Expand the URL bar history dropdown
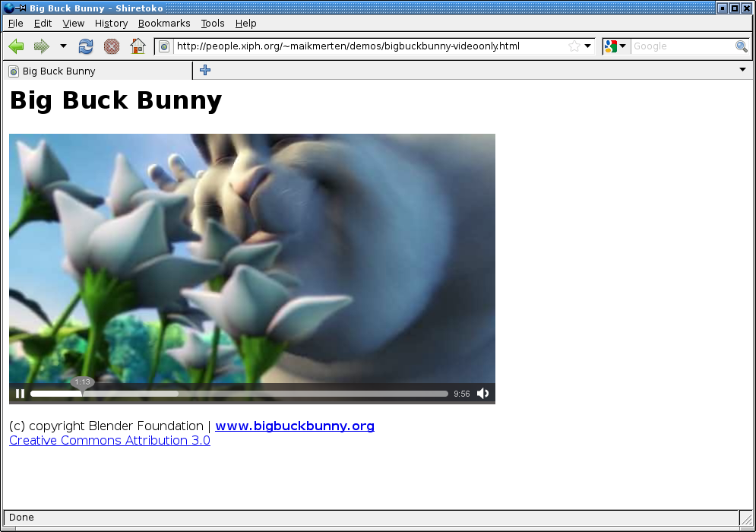The width and height of the screenshot is (756, 532). [588, 46]
